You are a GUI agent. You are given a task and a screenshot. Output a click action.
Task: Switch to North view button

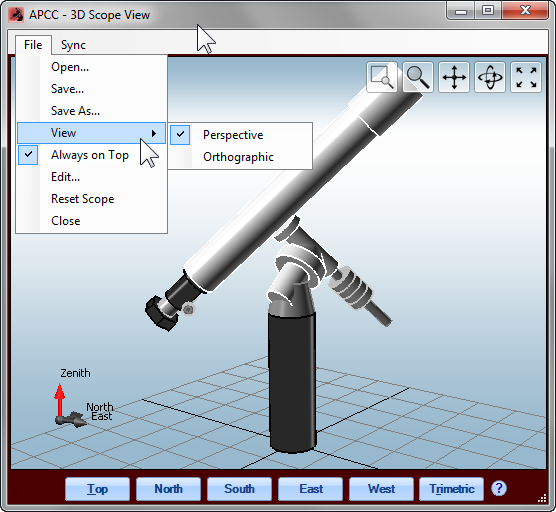point(168,489)
